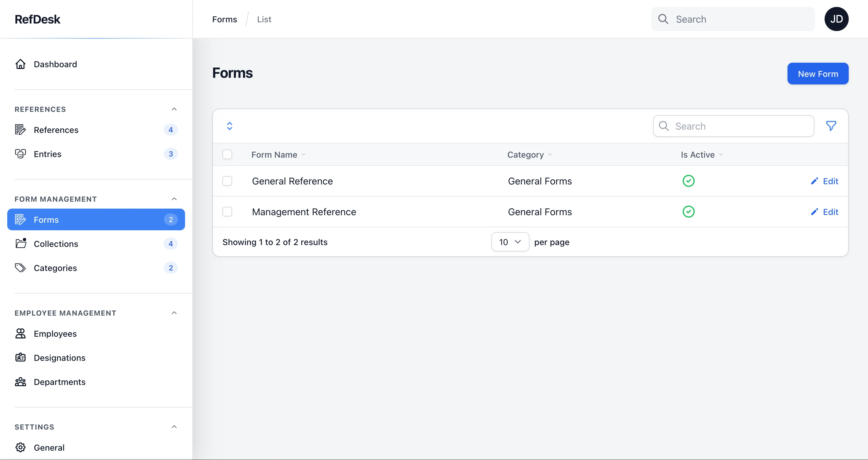
Task: Open Designations in the sidebar
Action: (x=96, y=358)
